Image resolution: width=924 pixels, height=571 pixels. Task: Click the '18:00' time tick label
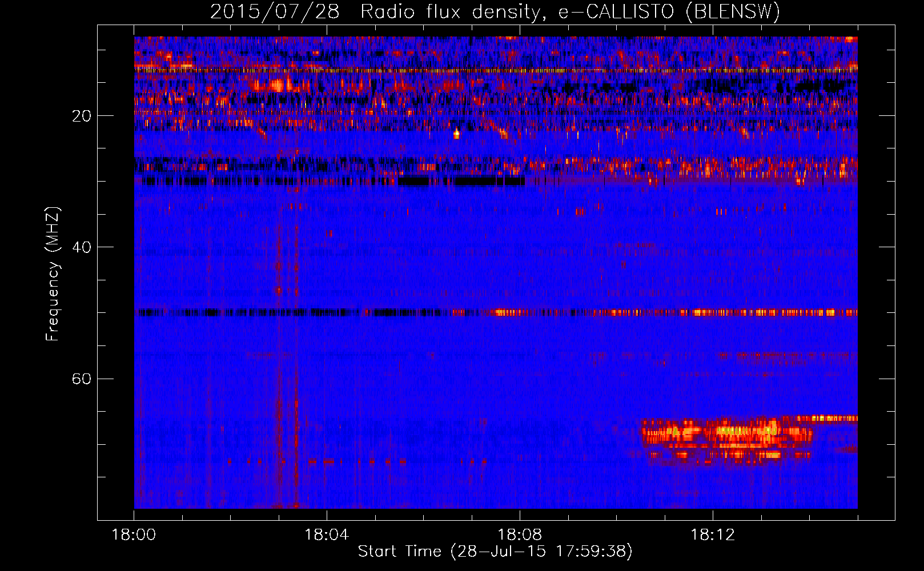[x=134, y=534]
